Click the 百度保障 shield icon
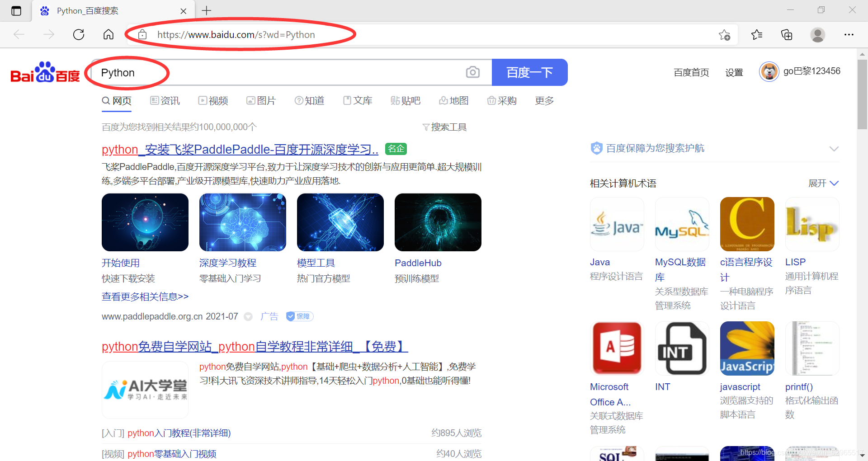Image resolution: width=868 pixels, height=461 pixels. (x=597, y=148)
